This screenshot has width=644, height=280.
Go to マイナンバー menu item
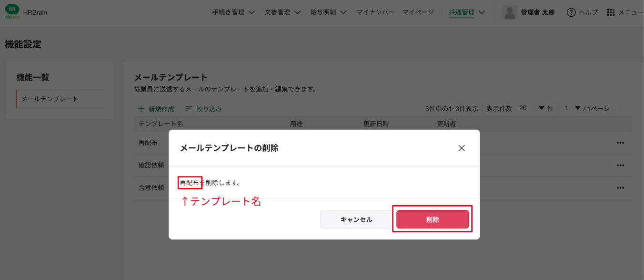click(x=375, y=12)
